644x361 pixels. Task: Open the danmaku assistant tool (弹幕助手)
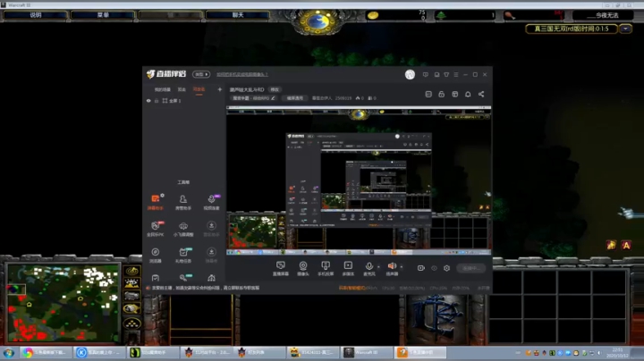click(x=156, y=202)
